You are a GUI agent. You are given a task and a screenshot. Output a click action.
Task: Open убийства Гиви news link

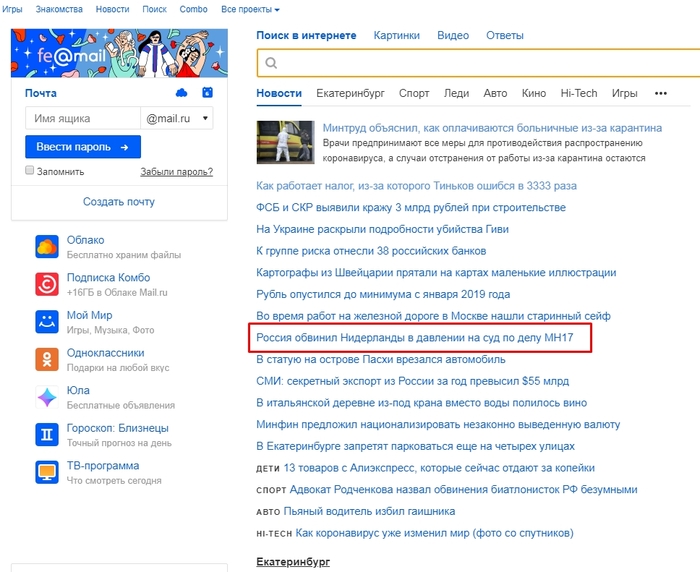point(382,230)
